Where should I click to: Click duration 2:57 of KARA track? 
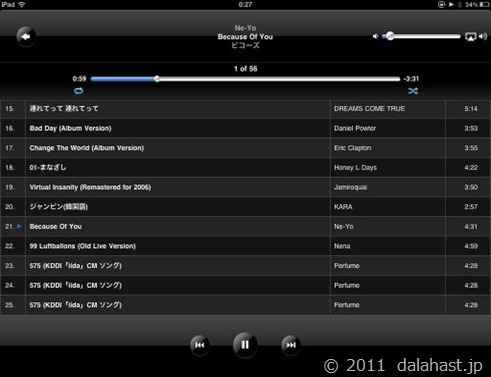471,207
